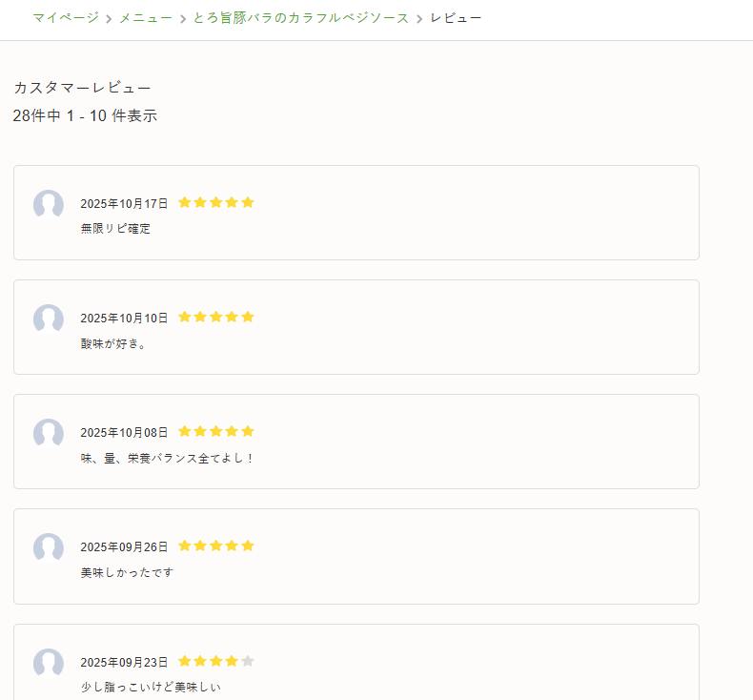Go to メニュー breadcrumb link
The height and width of the screenshot is (700, 753).
pyautogui.click(x=146, y=18)
